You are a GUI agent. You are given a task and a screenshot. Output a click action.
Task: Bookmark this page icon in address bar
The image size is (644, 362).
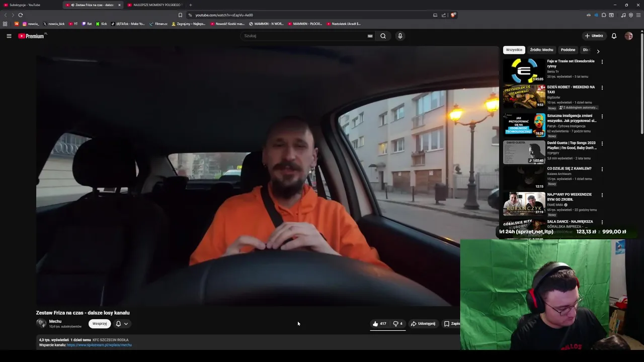tap(180, 15)
